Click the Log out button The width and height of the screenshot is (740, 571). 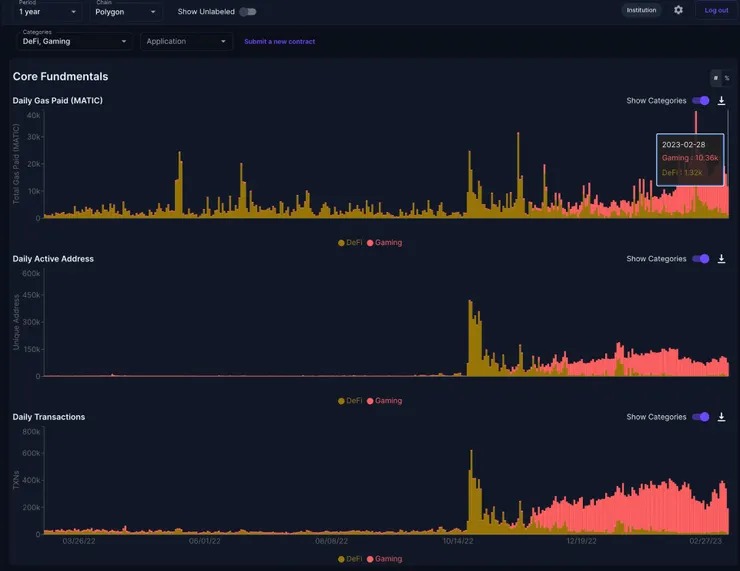pos(716,10)
